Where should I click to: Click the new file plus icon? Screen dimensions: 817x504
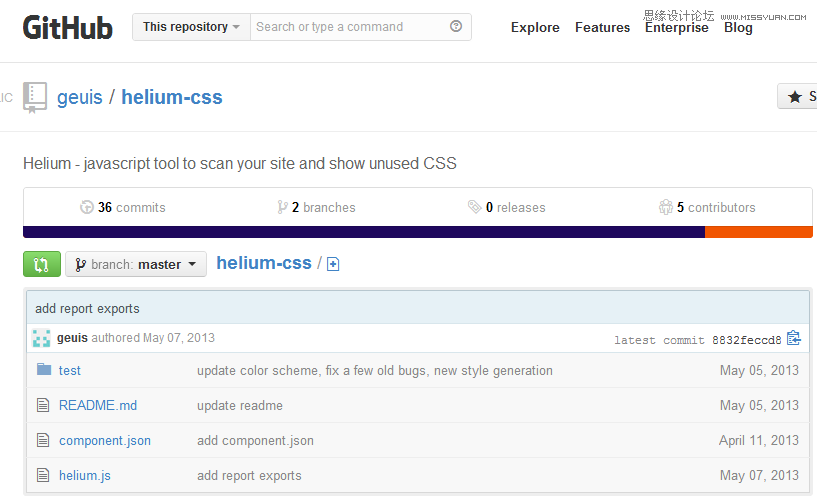coord(333,264)
